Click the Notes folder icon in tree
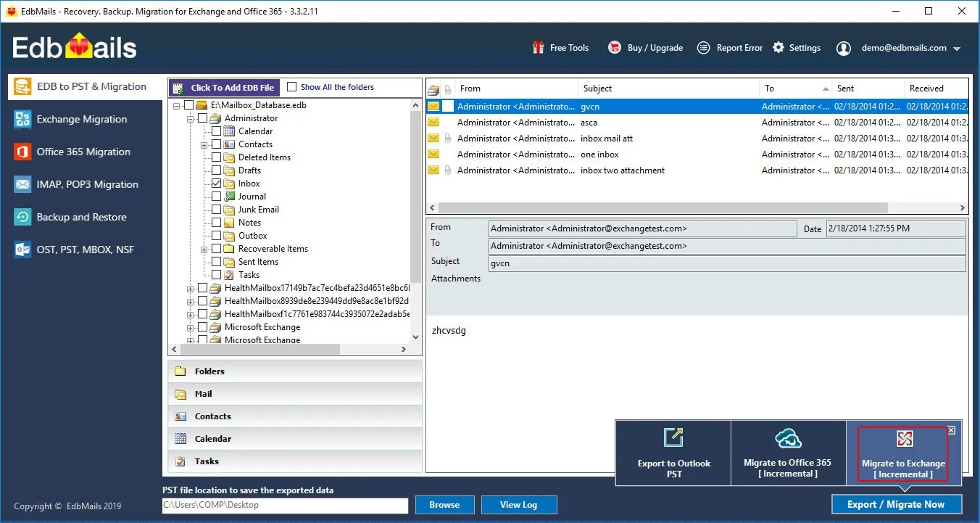This screenshot has width=980, height=523. tap(229, 223)
